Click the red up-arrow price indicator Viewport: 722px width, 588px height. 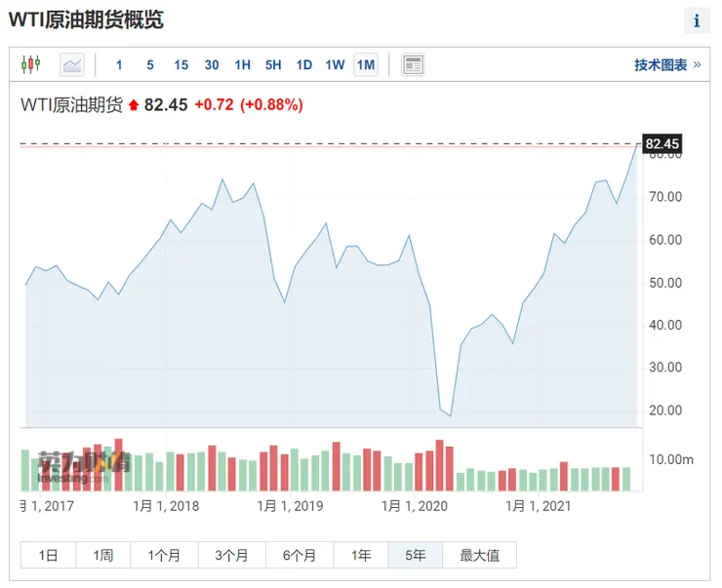point(134,105)
